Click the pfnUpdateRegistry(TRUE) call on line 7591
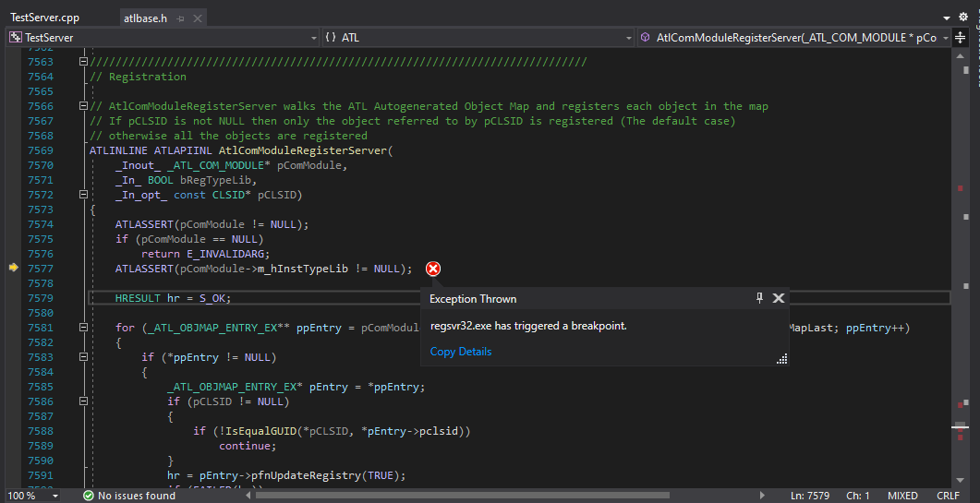980x503 pixels. [x=328, y=475]
